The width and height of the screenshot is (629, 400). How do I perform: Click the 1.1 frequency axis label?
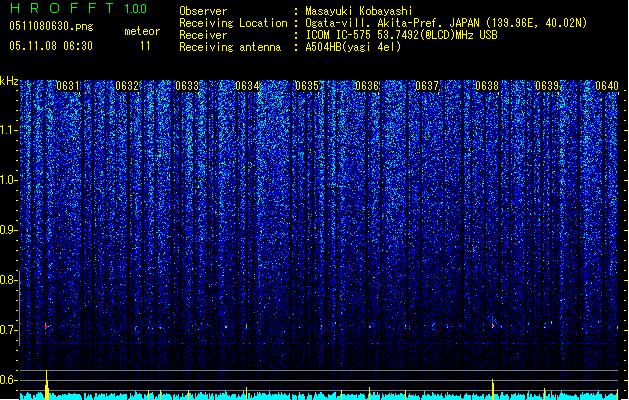coord(7,130)
